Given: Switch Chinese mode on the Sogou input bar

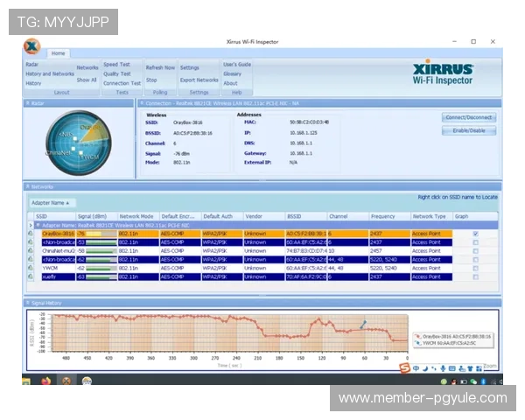Looking at the screenshot, I should click(416, 368).
